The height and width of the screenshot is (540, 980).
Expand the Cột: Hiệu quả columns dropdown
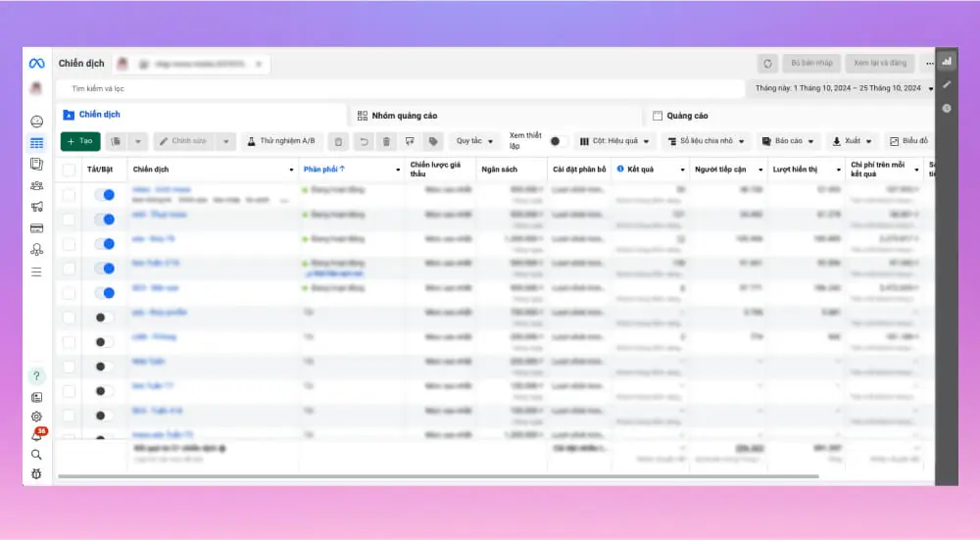coord(615,141)
